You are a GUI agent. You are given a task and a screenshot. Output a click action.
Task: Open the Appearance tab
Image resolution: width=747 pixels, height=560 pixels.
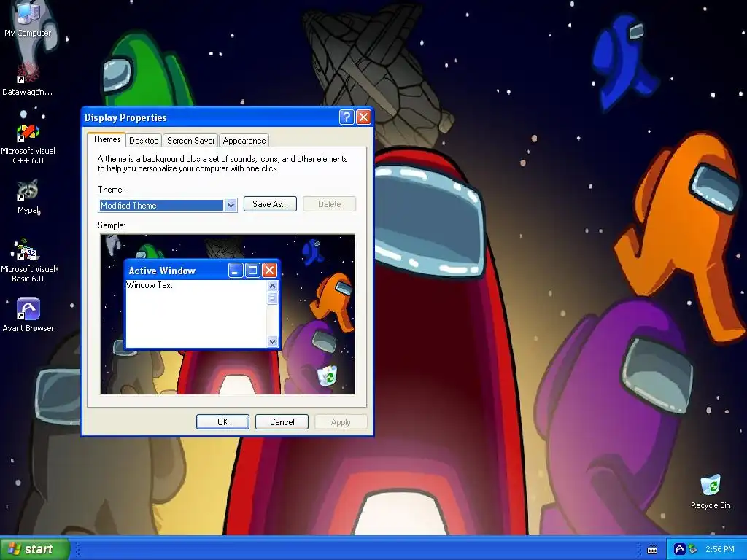[x=244, y=141]
